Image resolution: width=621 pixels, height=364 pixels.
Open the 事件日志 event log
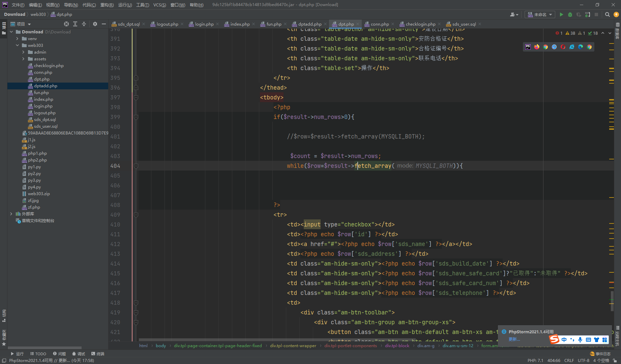tap(600, 354)
